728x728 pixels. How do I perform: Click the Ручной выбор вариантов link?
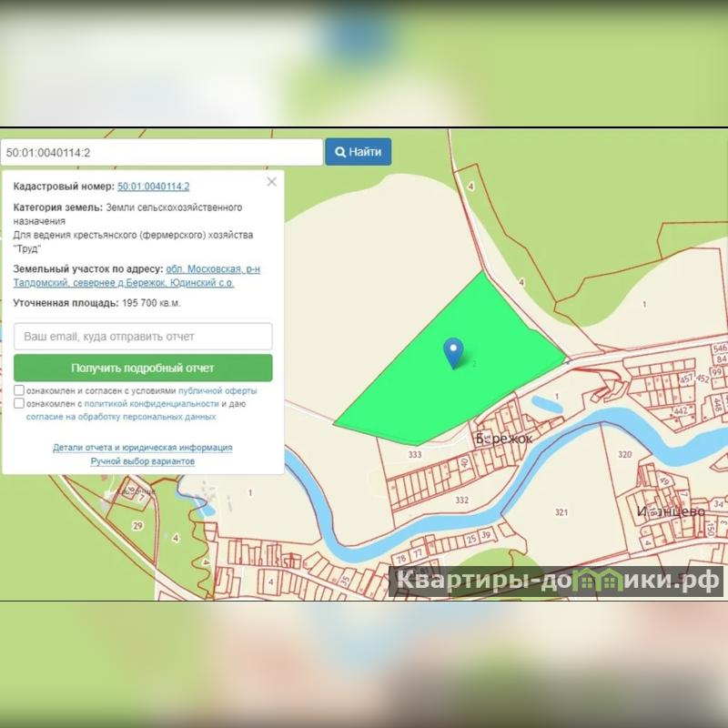point(142,461)
